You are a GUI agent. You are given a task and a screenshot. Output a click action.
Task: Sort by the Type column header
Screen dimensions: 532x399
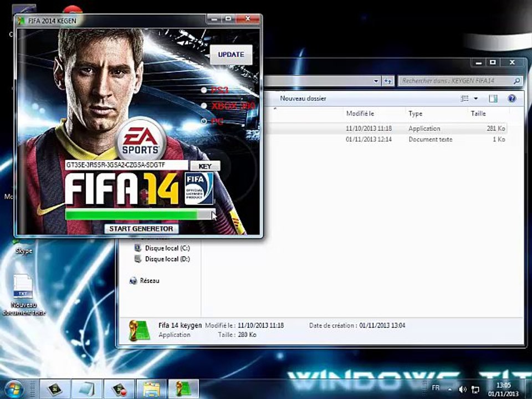pyautogui.click(x=415, y=114)
